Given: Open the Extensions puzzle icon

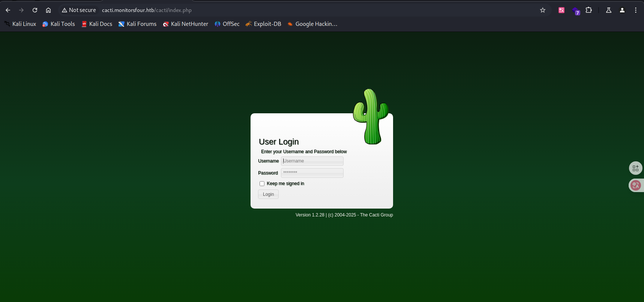Looking at the screenshot, I should point(589,10).
